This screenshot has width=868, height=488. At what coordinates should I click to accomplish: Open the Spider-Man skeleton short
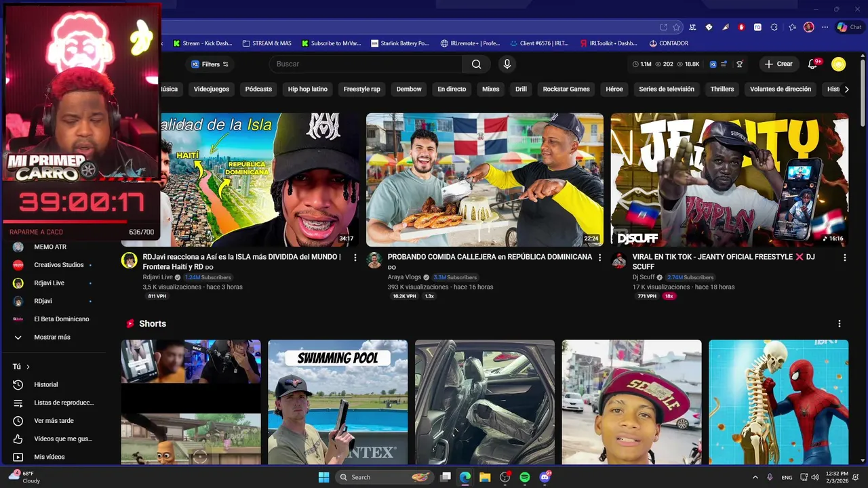pos(778,402)
